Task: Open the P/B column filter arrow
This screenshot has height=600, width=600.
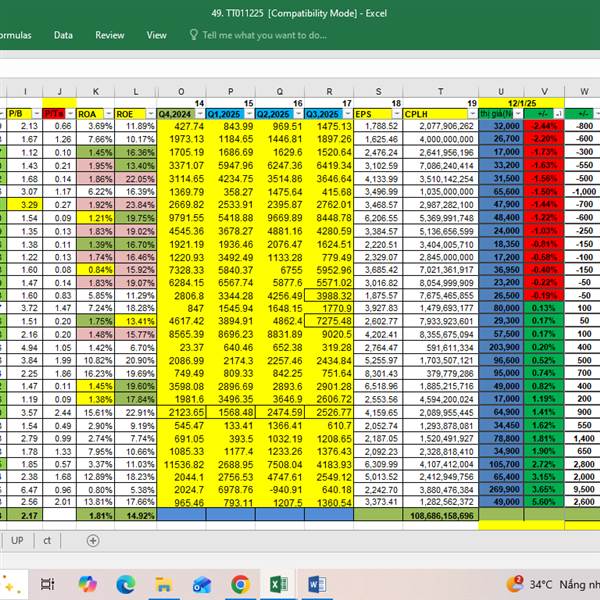Action: coord(37,114)
